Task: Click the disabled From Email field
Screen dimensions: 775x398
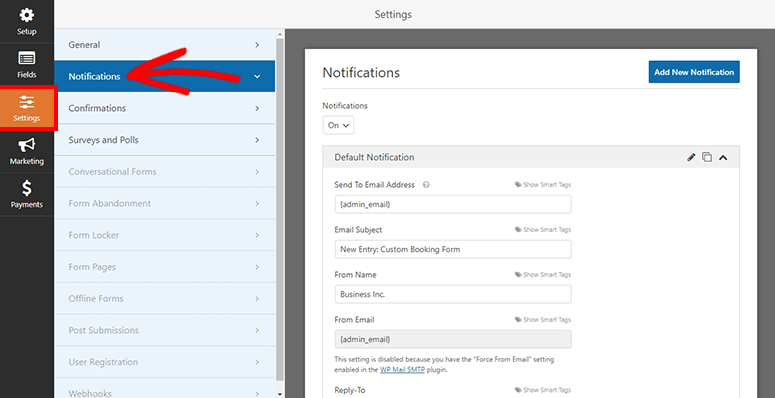Action: pos(453,339)
